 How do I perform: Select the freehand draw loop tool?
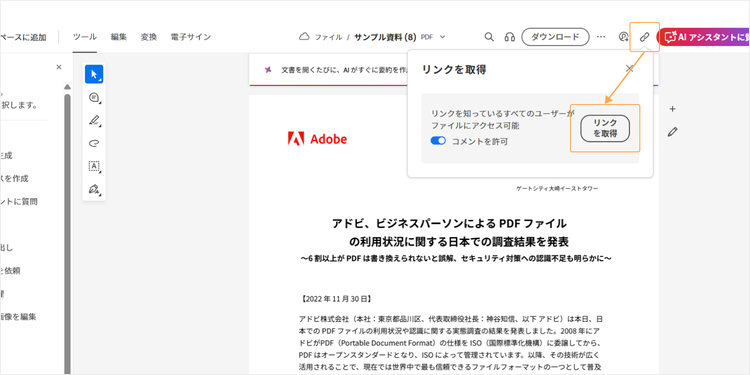(x=94, y=143)
